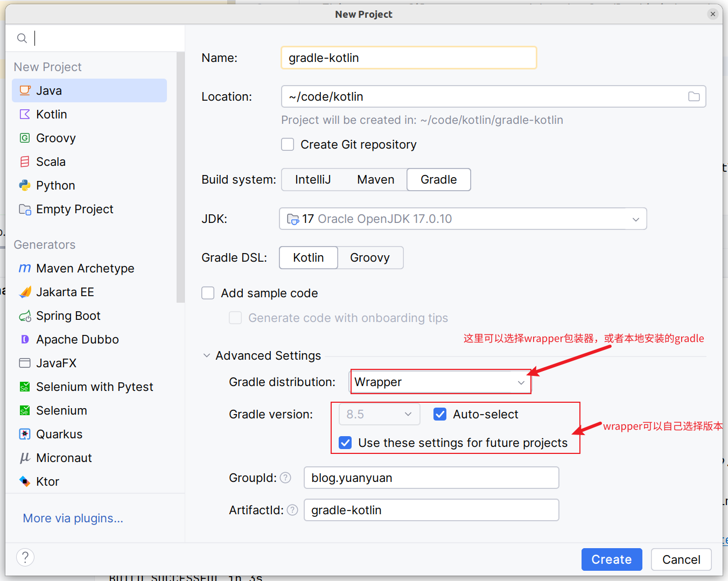This screenshot has height=581, width=728.
Task: Select the Kotlin project type icon
Action: [x=25, y=114]
